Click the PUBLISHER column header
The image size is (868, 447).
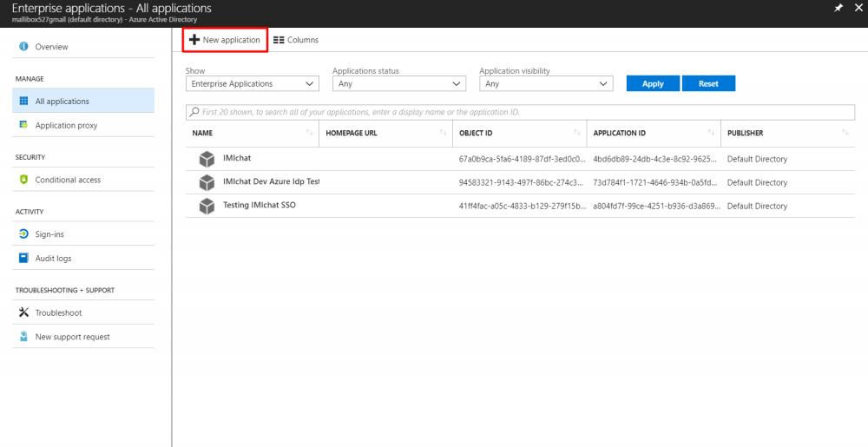point(745,134)
